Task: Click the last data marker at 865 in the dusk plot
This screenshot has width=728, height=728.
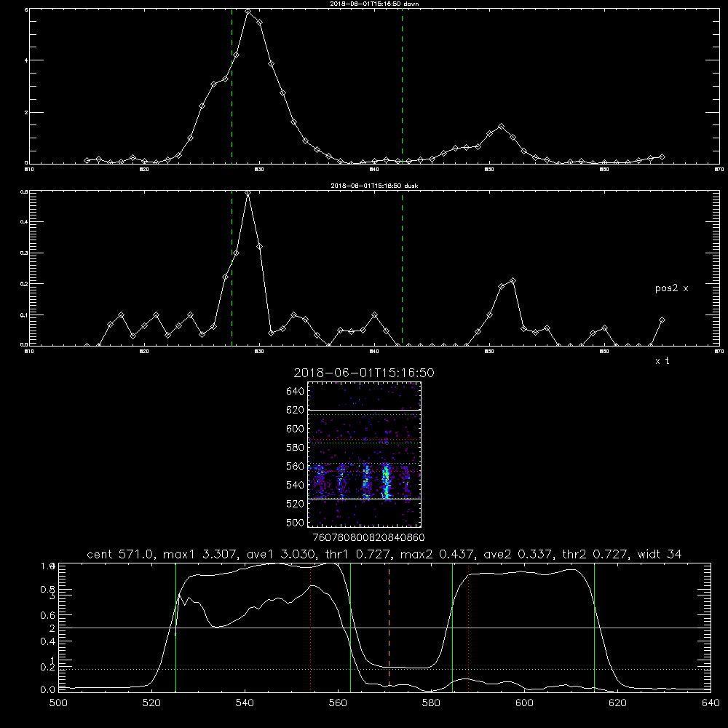Action: (x=662, y=320)
